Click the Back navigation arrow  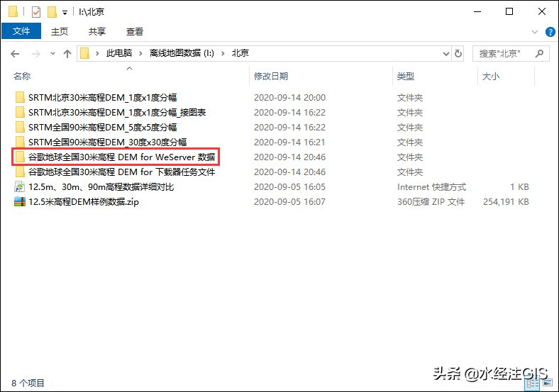[15, 54]
